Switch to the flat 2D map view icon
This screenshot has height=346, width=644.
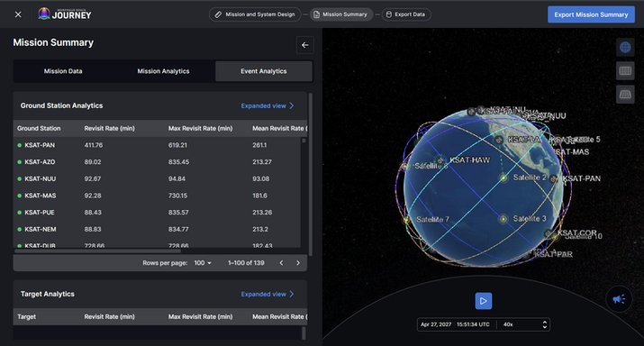[625, 71]
